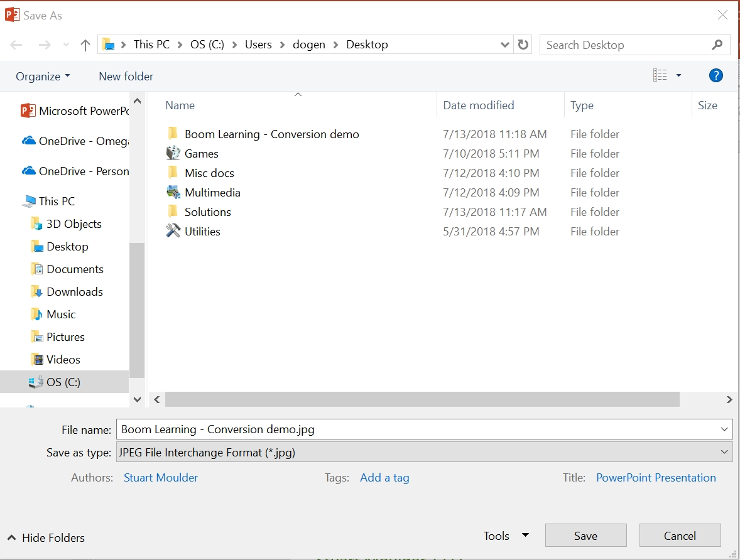Select the Utilities folder tools icon

click(173, 231)
